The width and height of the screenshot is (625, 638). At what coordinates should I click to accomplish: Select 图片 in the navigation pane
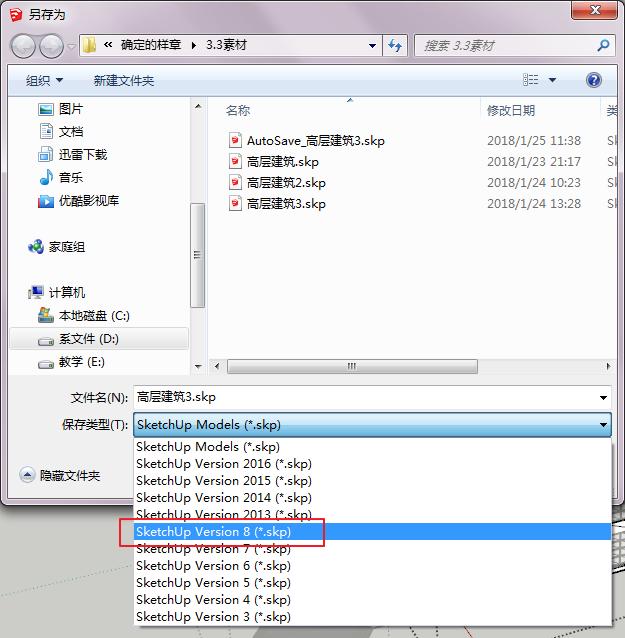coord(61,109)
